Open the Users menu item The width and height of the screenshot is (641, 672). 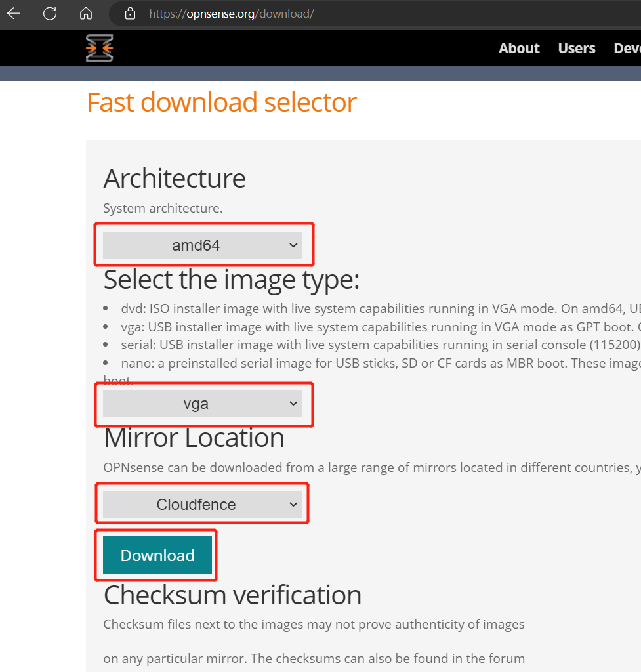[576, 48]
